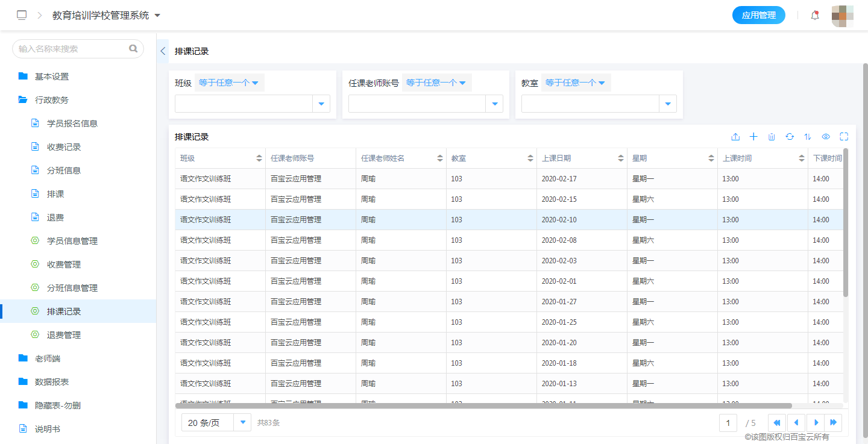Select the trash icon to delete records
The width and height of the screenshot is (868, 444).
click(772, 137)
